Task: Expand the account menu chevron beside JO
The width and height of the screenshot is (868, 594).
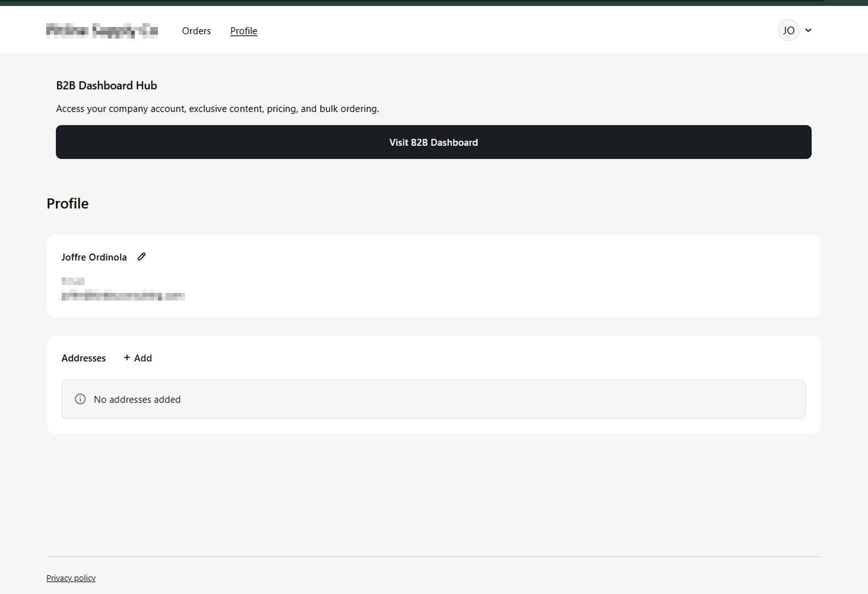Action: (x=808, y=30)
